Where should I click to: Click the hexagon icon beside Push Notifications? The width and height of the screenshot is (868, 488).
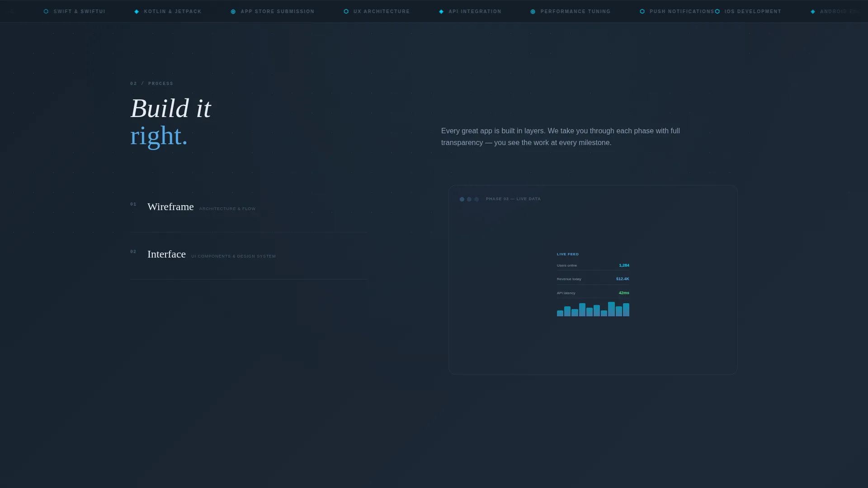[642, 12]
